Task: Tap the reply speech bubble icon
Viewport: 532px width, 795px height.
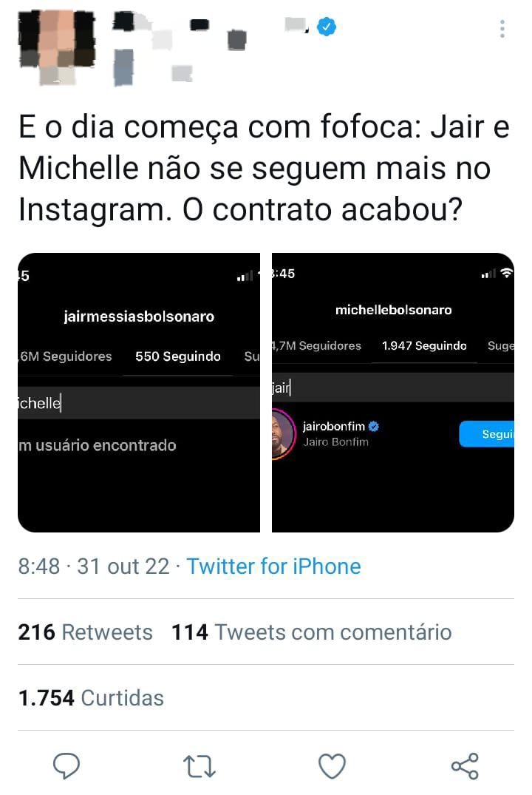Action: point(66,765)
